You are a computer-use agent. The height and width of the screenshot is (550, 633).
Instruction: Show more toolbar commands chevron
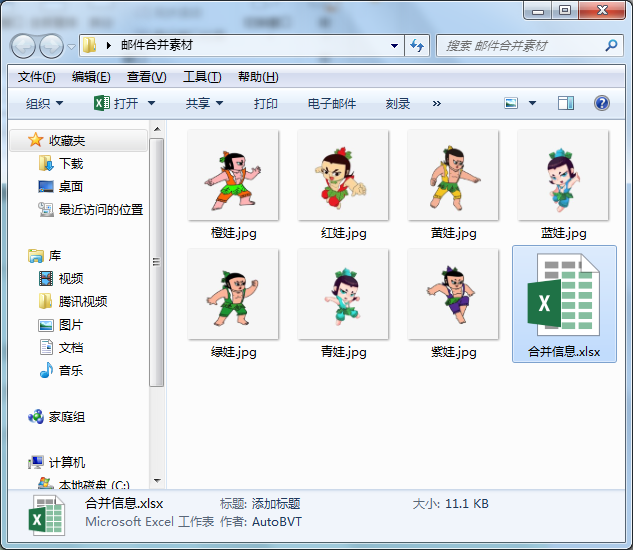point(436,103)
